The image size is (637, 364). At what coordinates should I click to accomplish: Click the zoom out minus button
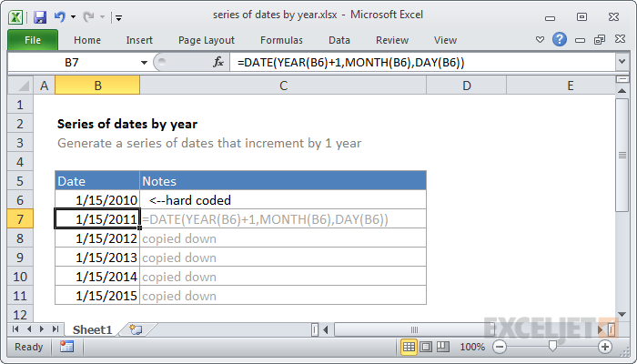click(x=498, y=347)
